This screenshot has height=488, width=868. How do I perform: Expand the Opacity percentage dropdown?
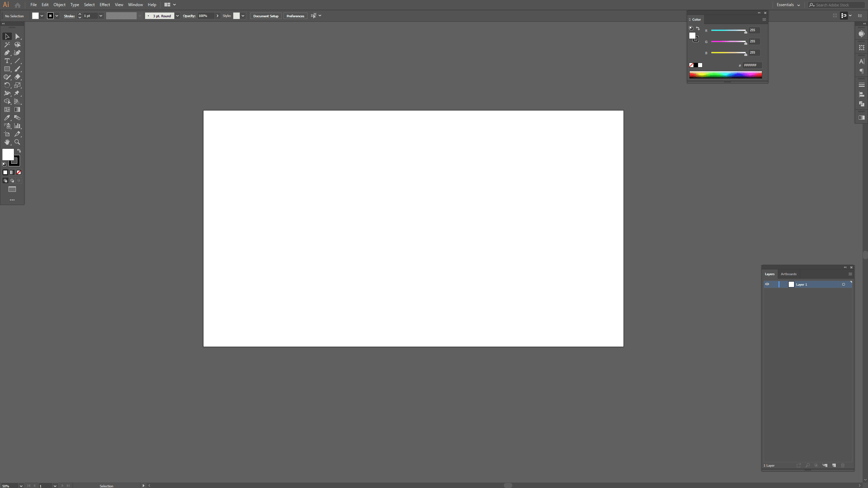pyautogui.click(x=218, y=16)
